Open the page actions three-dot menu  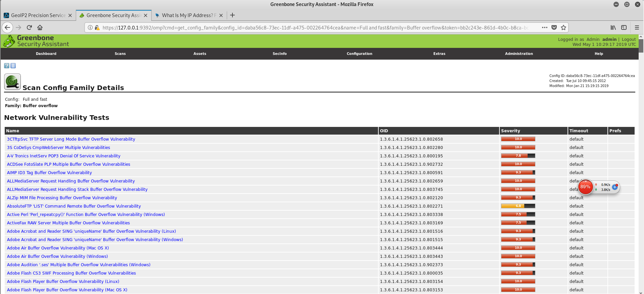(x=545, y=27)
